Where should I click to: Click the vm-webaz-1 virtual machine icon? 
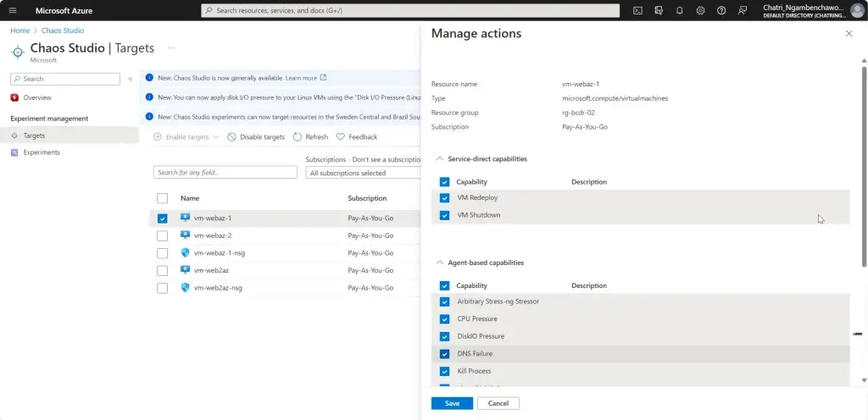tap(186, 218)
